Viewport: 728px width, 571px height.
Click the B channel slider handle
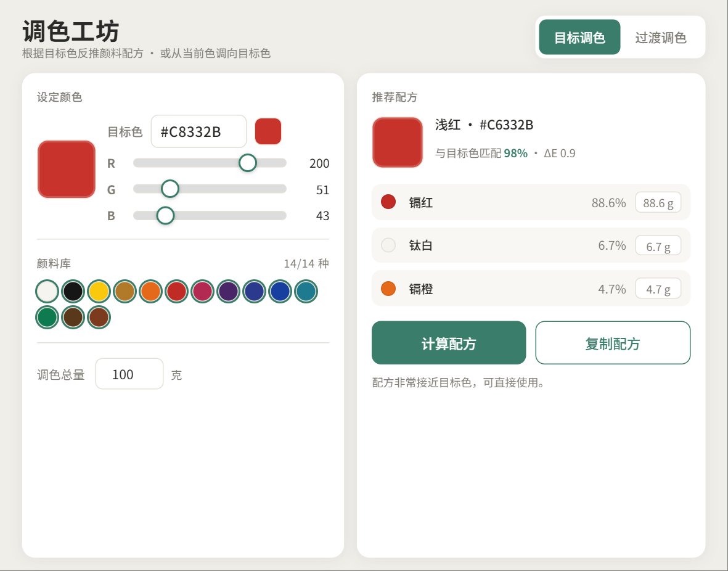click(x=165, y=216)
